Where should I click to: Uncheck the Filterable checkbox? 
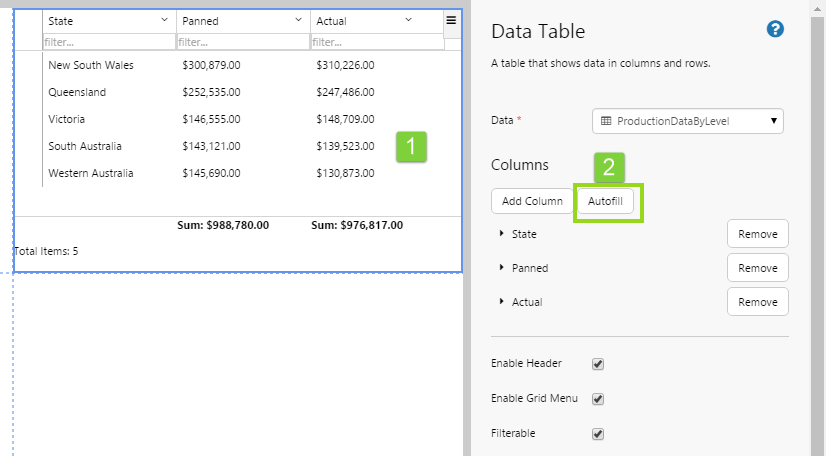(x=598, y=434)
